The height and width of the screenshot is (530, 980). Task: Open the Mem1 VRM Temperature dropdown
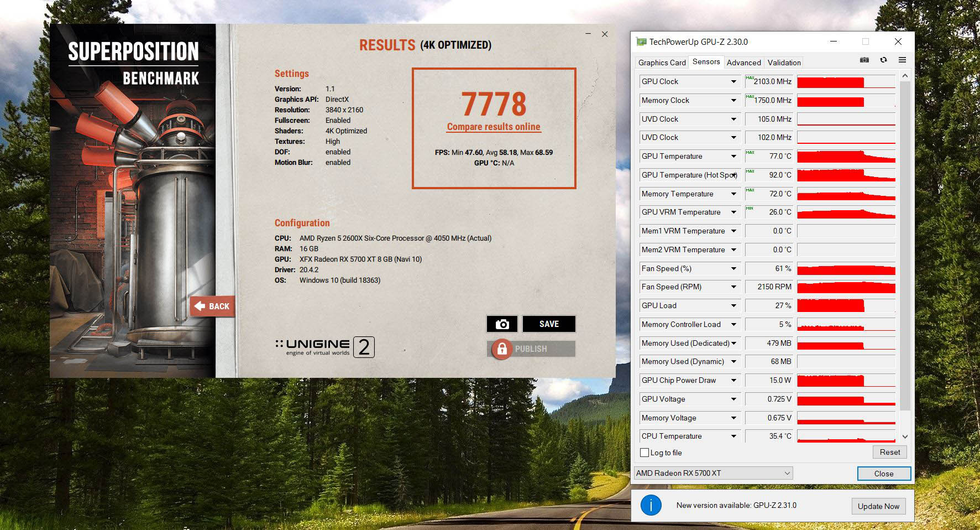tap(733, 231)
